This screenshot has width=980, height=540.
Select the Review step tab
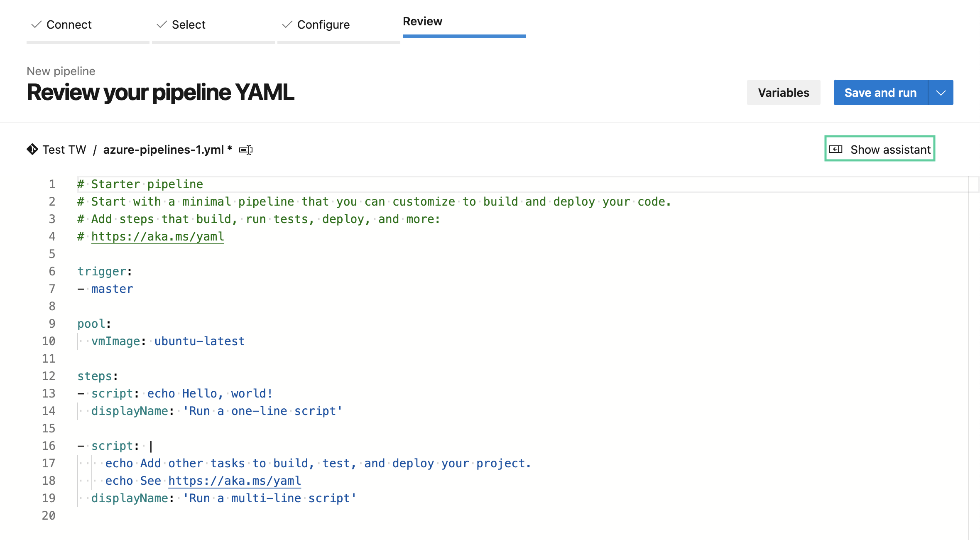(x=422, y=22)
